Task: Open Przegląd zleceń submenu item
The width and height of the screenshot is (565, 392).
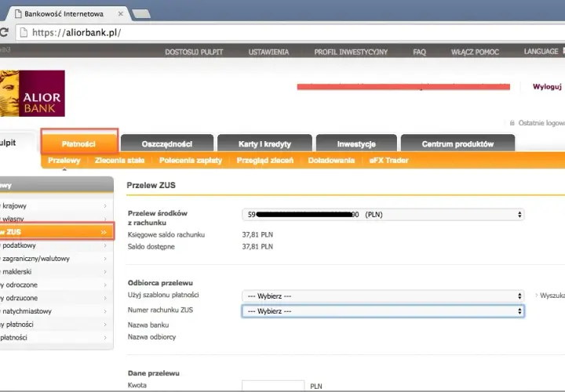Action: [x=265, y=161]
